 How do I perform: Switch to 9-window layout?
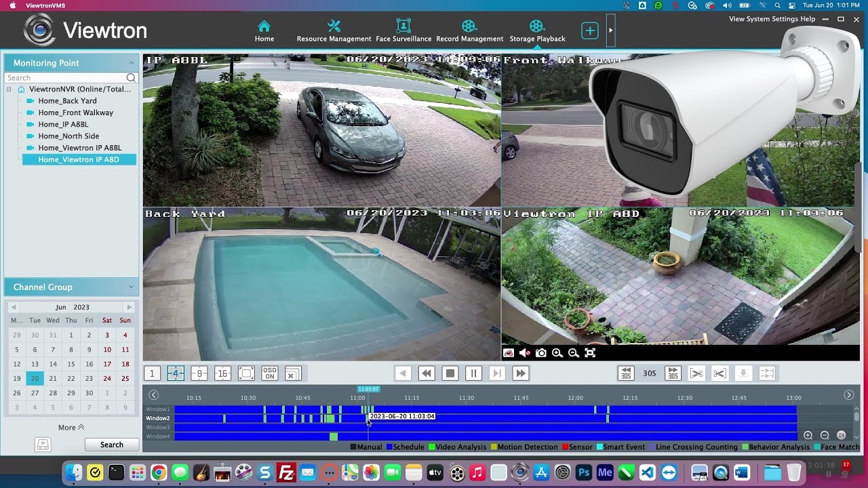pyautogui.click(x=199, y=373)
